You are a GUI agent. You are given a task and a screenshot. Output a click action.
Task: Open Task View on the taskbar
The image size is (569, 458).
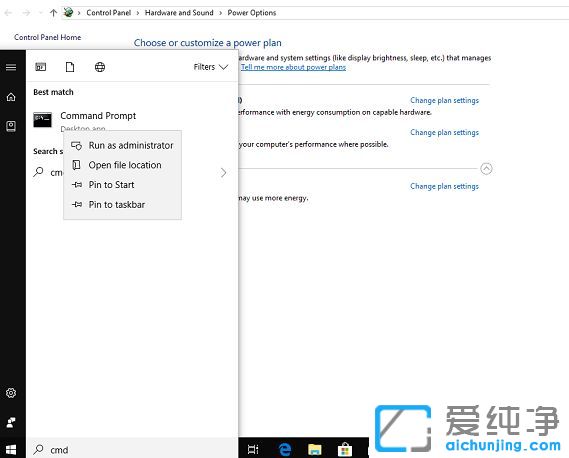253,450
